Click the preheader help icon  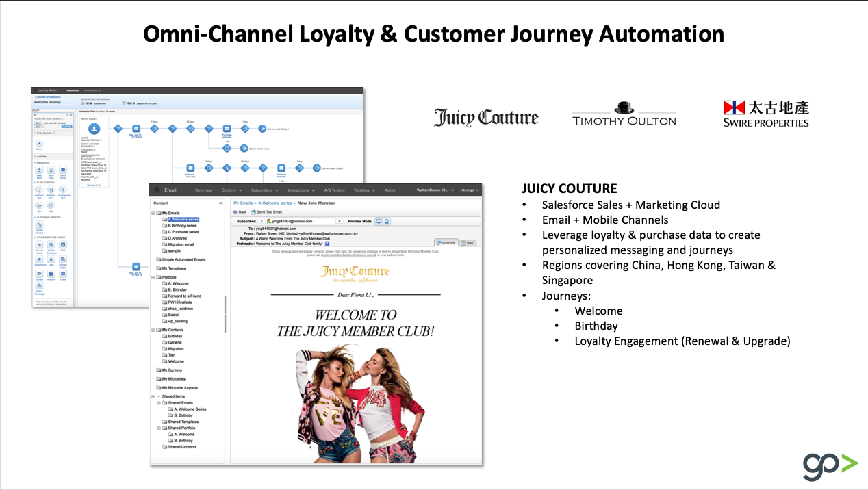point(327,244)
